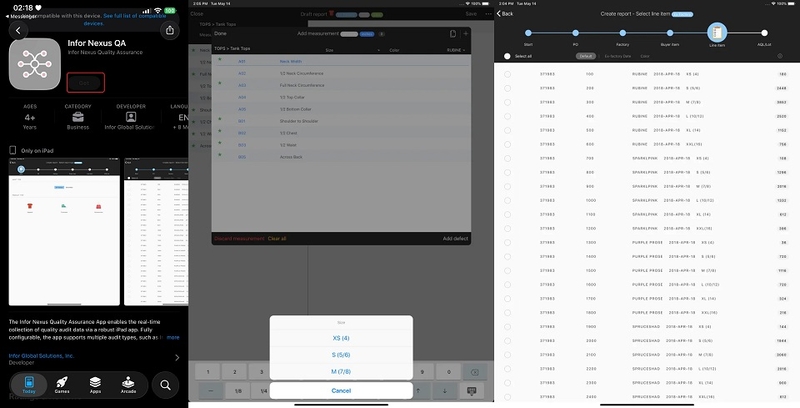Tap Clear all in the measurement dialog
Image resolution: width=800 pixels, height=408 pixels.
(x=277, y=239)
